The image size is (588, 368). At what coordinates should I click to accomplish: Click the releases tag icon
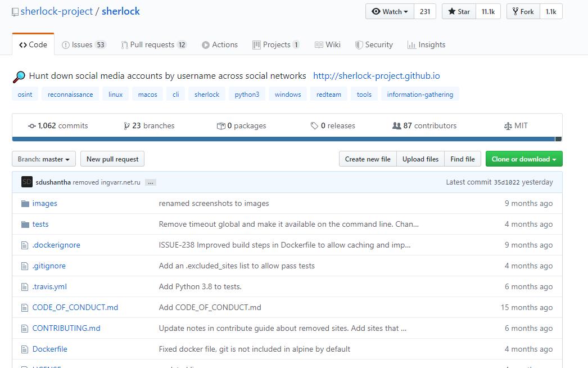coord(314,126)
